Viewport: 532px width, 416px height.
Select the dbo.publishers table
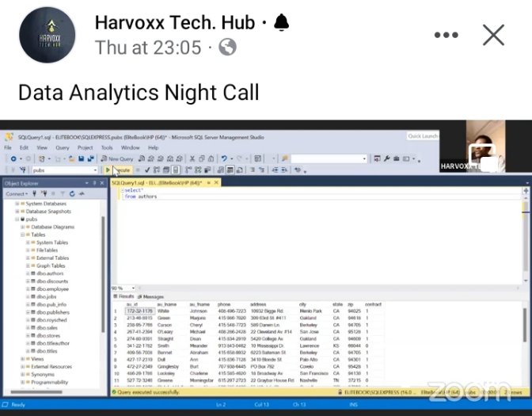(52, 312)
